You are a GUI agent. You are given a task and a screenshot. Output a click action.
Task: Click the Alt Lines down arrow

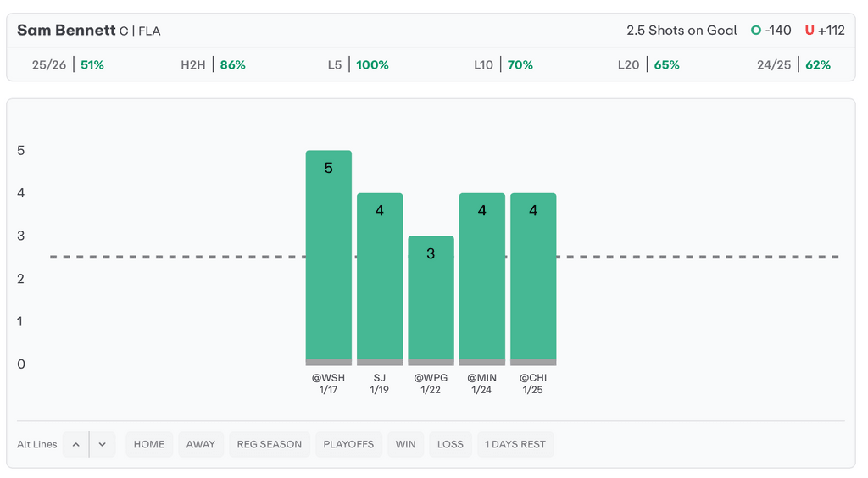tap(103, 444)
